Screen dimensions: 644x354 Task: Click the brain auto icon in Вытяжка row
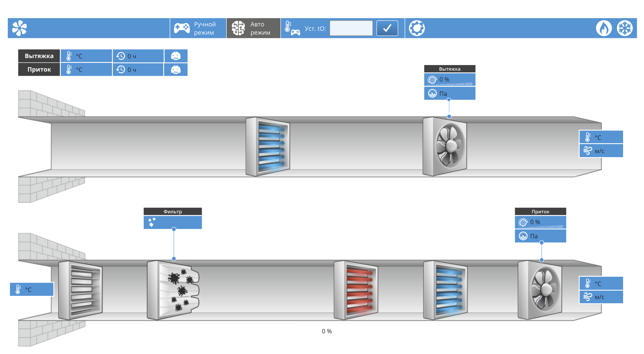click(x=176, y=56)
